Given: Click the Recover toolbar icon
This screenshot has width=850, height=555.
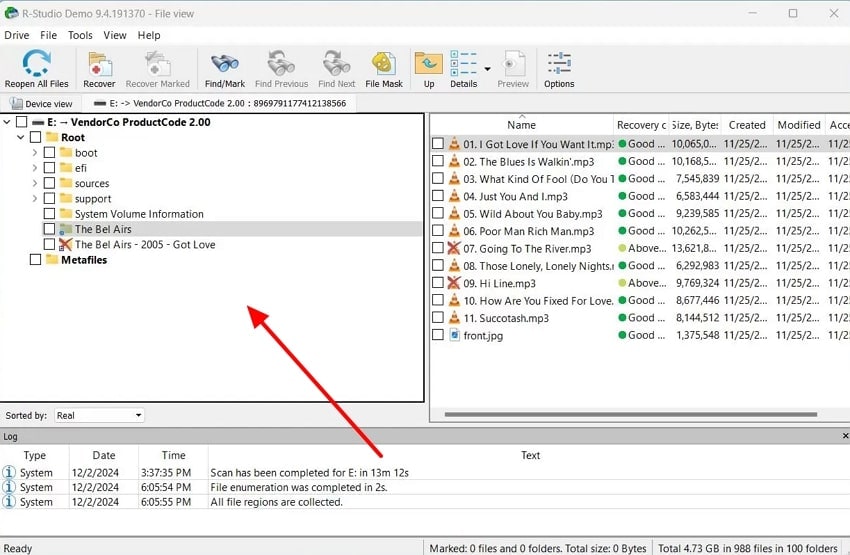Looking at the screenshot, I should point(99,63).
